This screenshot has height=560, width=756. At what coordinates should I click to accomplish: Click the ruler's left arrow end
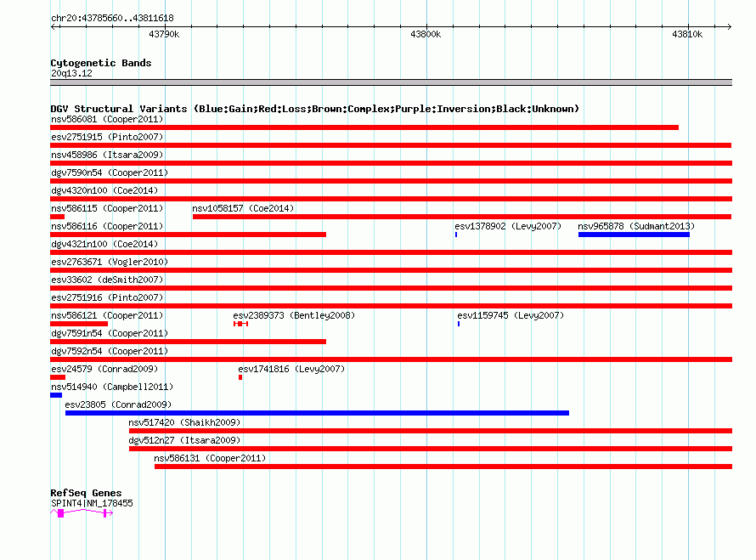[53, 26]
